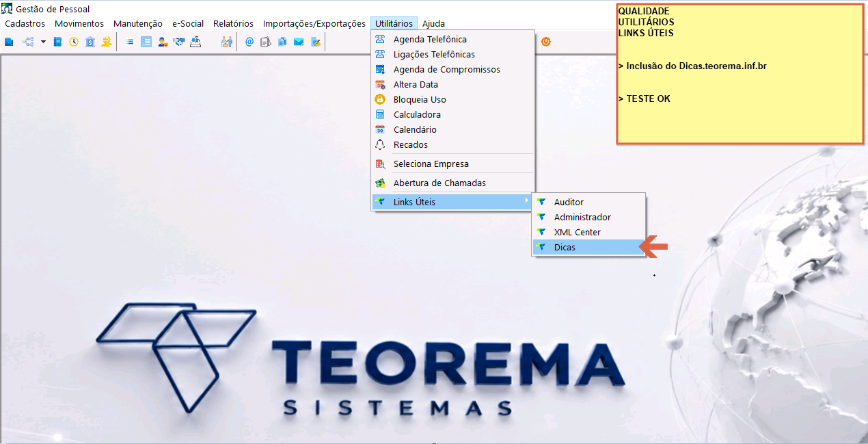This screenshot has width=868, height=444.
Task: Open Abertura de Chamadas
Action: tap(452, 183)
